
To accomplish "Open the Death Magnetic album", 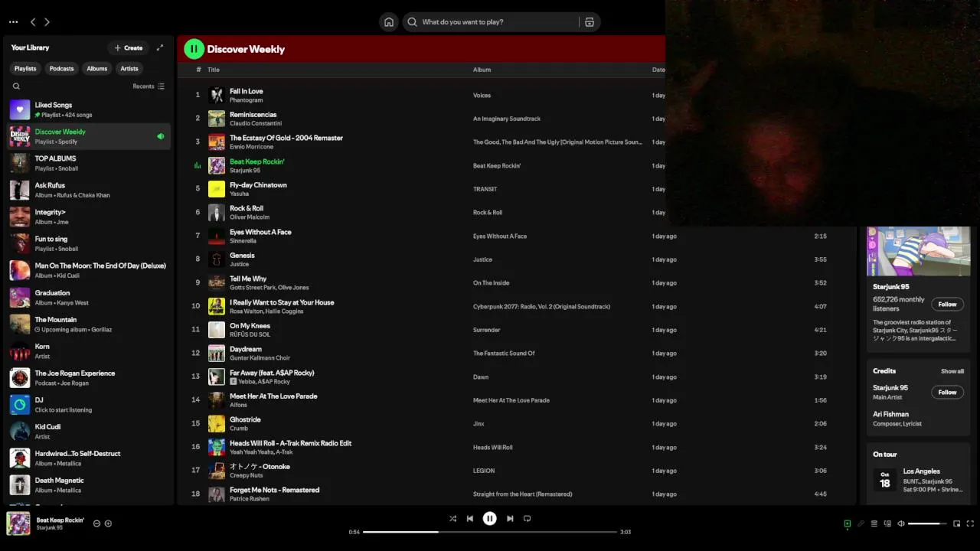I will [89, 484].
